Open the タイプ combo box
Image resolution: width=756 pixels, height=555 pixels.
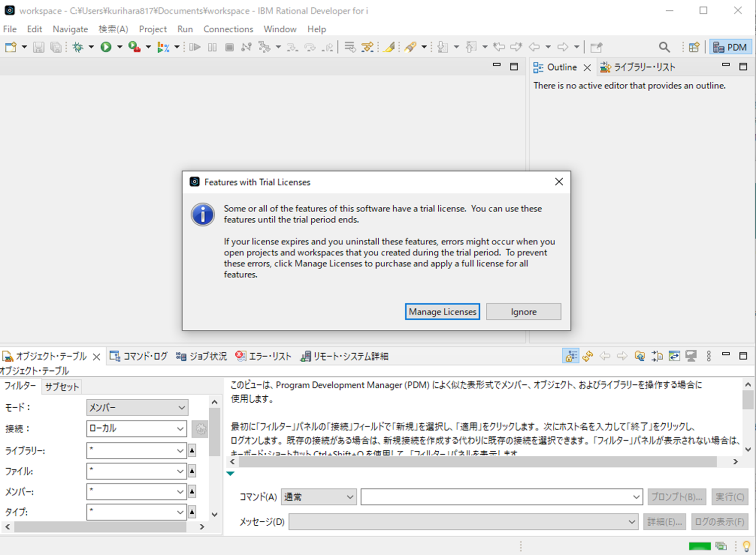click(136, 512)
